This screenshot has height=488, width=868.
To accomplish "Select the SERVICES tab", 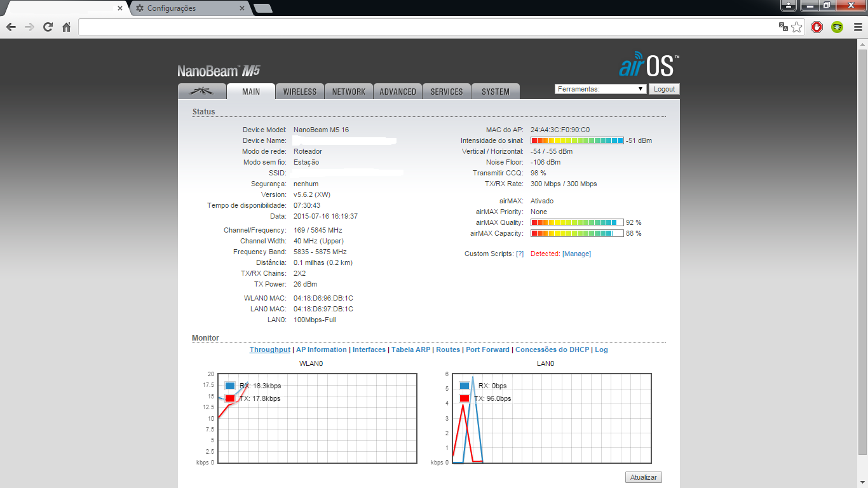I will coord(447,91).
